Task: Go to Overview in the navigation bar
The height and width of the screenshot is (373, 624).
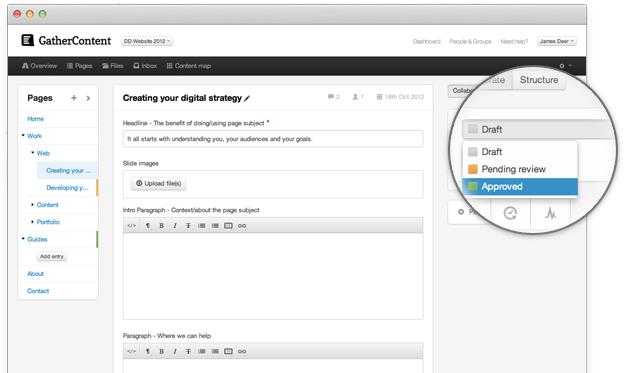Action: (x=39, y=66)
